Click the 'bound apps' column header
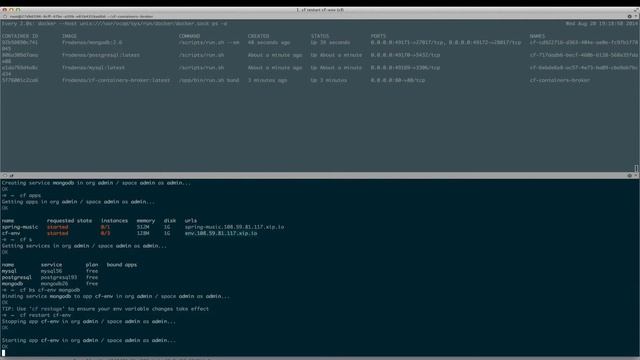 pyautogui.click(x=122, y=265)
